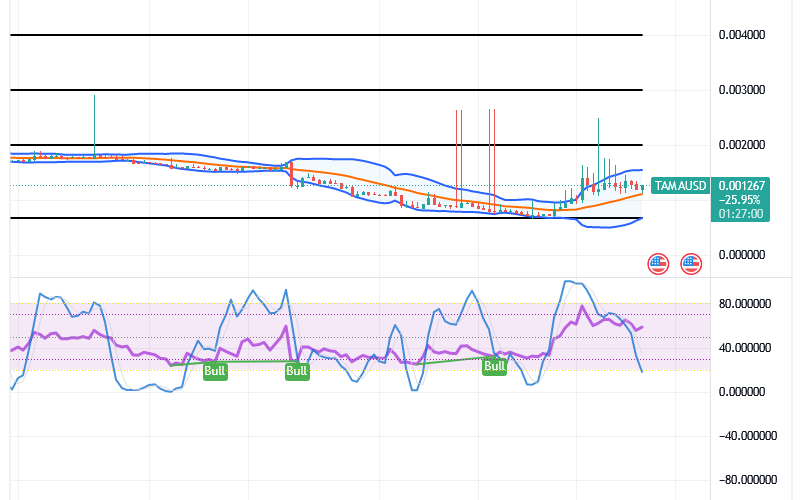
Task: Click the 40.000000 oscillator axis label
Action: [745, 348]
